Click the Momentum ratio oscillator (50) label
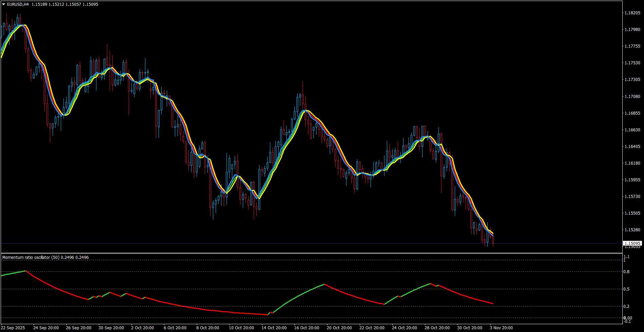644x332 pixels. point(31,258)
